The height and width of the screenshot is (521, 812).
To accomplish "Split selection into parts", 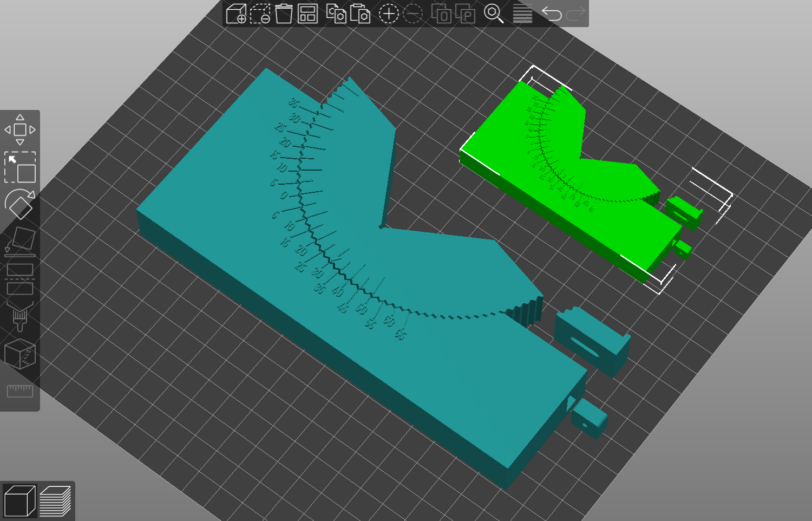I will (465, 14).
